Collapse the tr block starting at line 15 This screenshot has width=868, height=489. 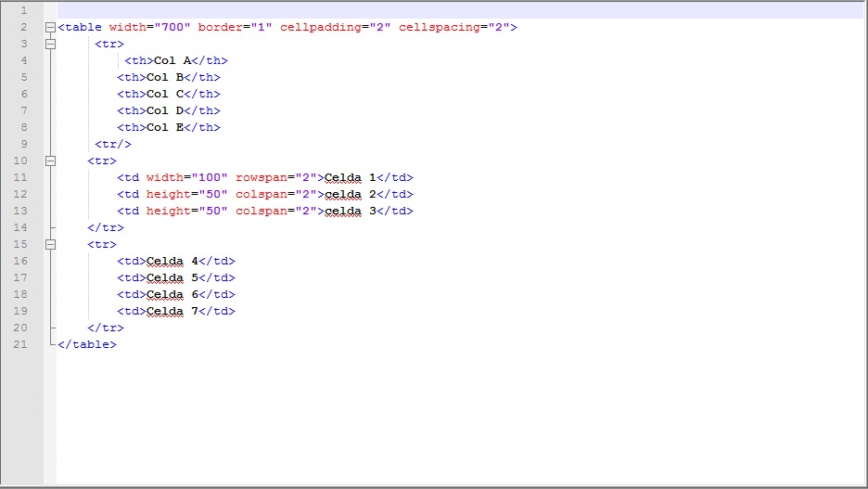point(50,245)
